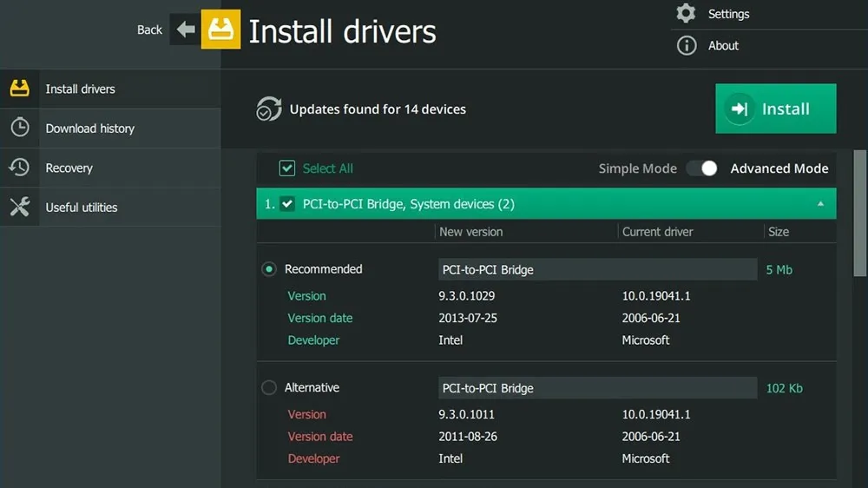Click the refresh icon beside Updates found
The image size is (868, 488).
(268, 109)
